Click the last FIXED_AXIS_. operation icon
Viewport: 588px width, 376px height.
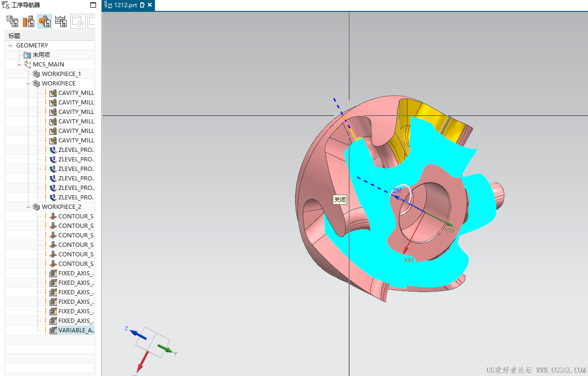(x=53, y=321)
